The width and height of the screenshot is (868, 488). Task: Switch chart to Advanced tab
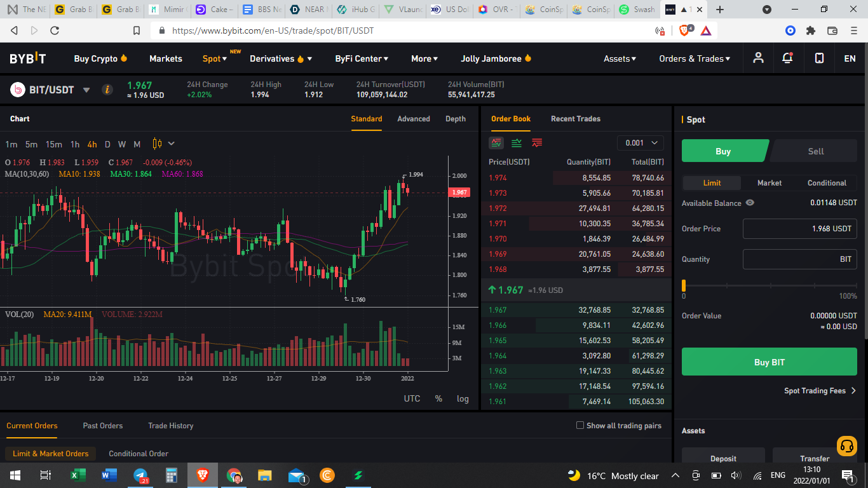414,119
